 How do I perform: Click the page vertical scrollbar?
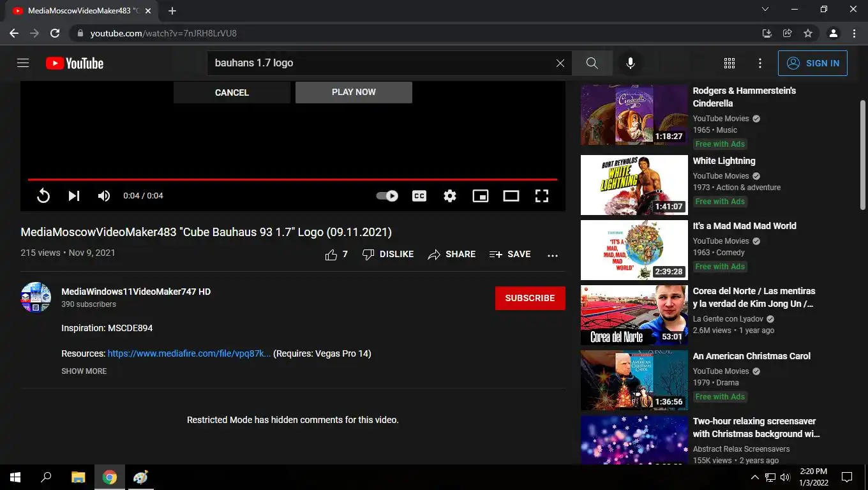863,154
